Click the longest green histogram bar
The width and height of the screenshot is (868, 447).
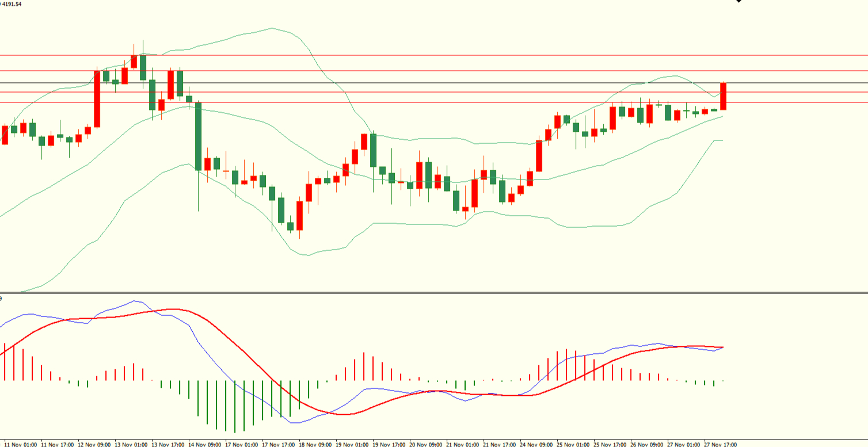235,406
